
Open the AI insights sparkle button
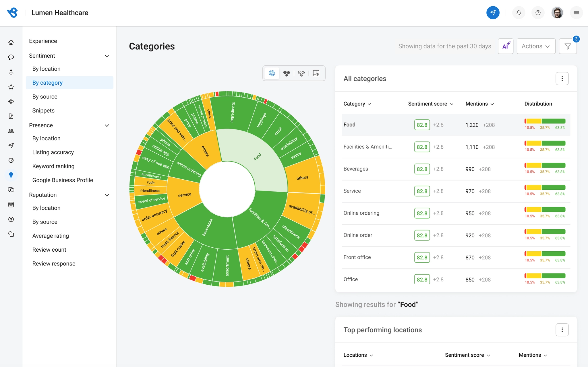click(x=506, y=46)
